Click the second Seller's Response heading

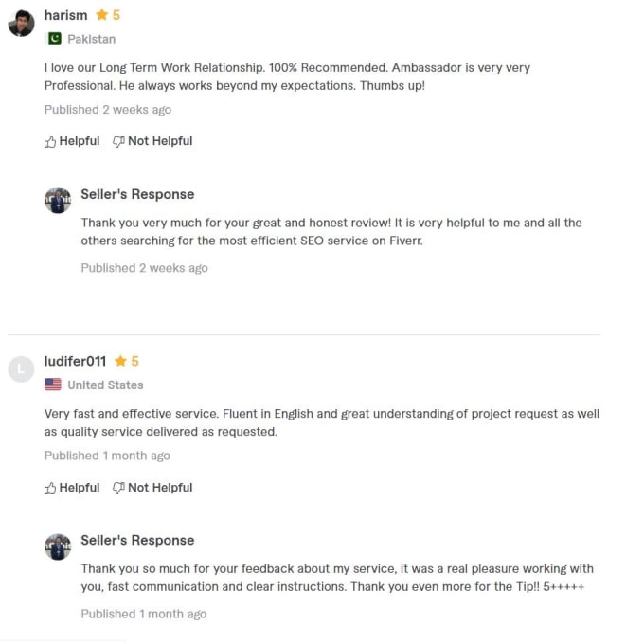click(x=137, y=540)
